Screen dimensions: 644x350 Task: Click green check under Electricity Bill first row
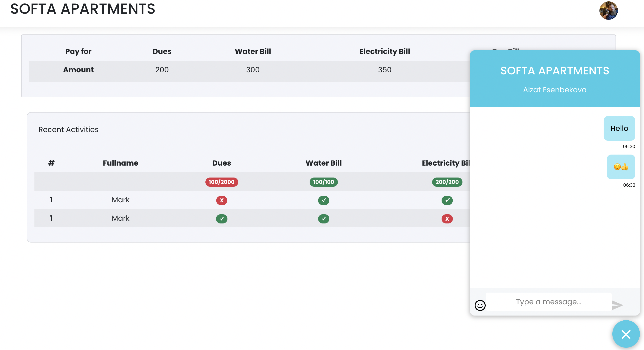point(447,200)
